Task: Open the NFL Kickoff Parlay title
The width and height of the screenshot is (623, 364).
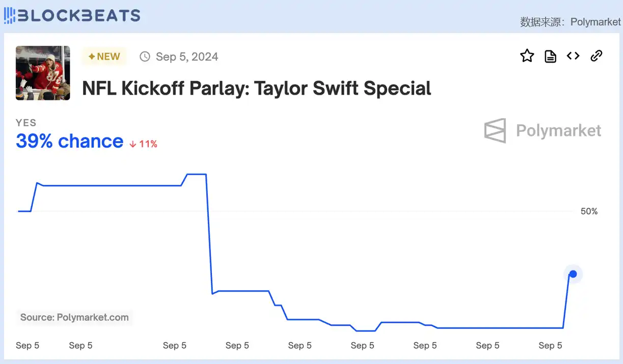Action: [x=257, y=89]
